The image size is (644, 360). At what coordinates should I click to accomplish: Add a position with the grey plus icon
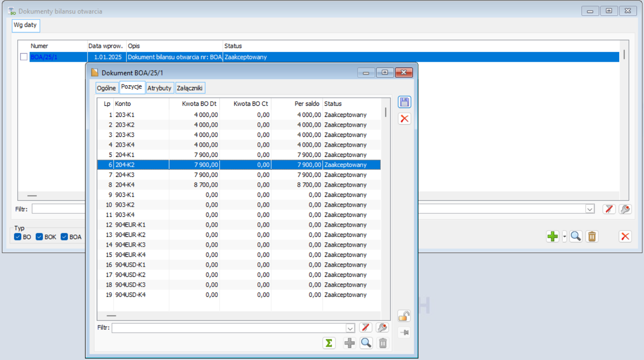(350, 343)
